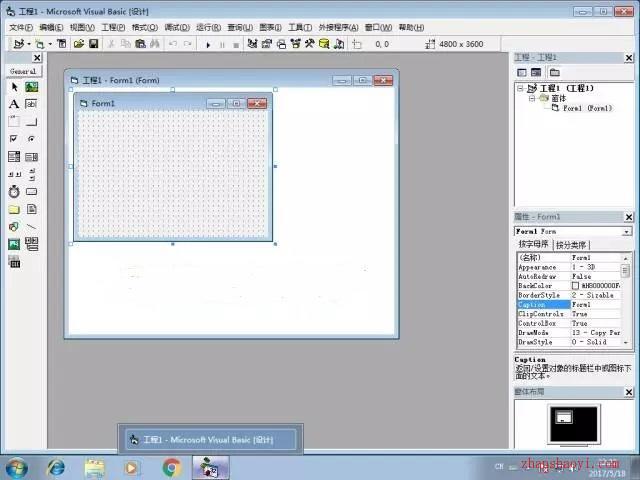
Task: Select the OptionButton tool in the toolbox
Action: coord(31,139)
